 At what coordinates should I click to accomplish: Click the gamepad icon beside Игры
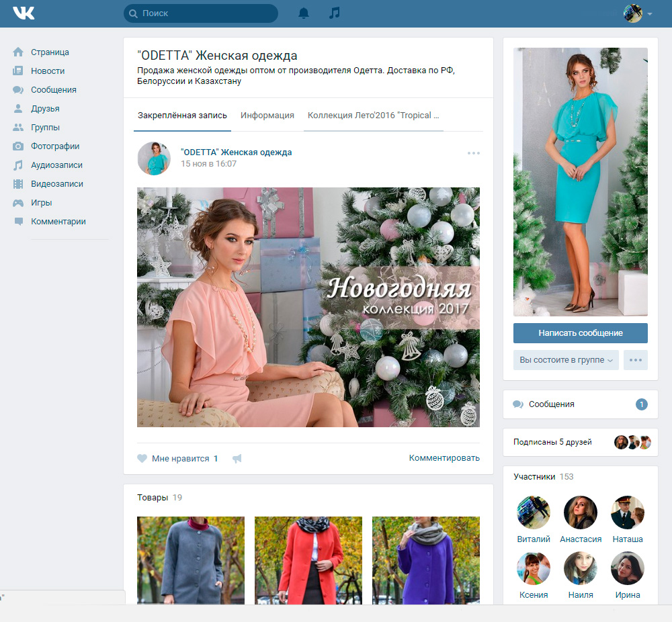18,203
